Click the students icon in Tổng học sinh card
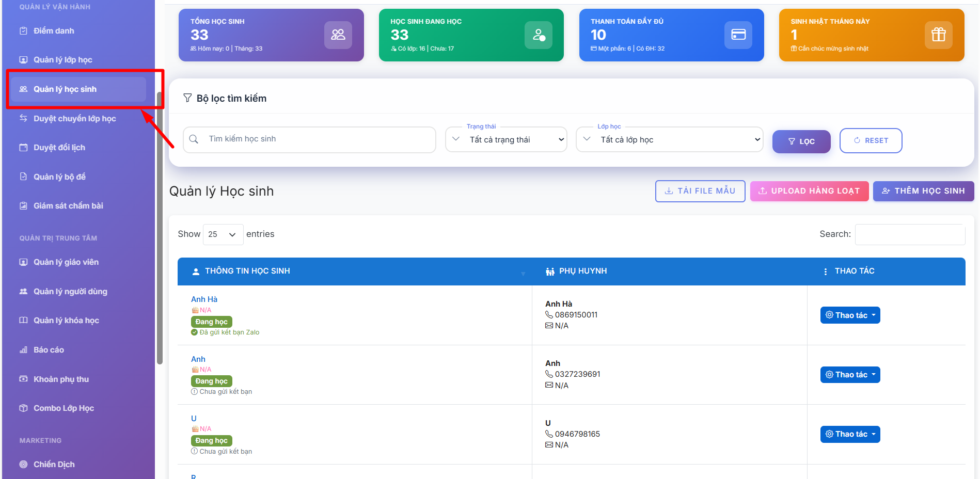Screen dimensions: 980x479 click(338, 35)
